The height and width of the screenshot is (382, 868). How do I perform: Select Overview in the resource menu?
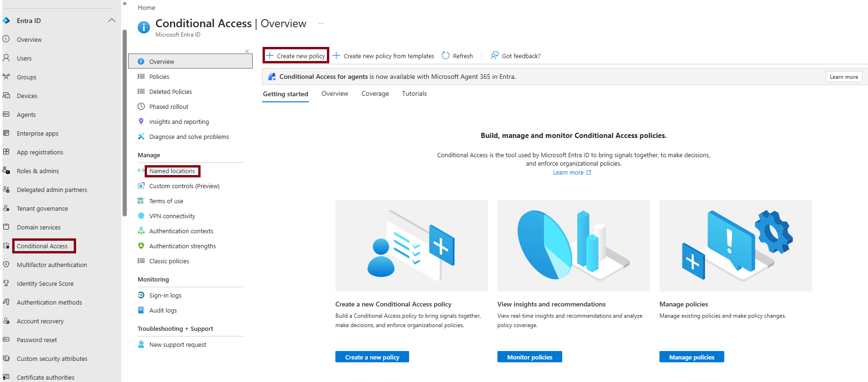coord(190,61)
